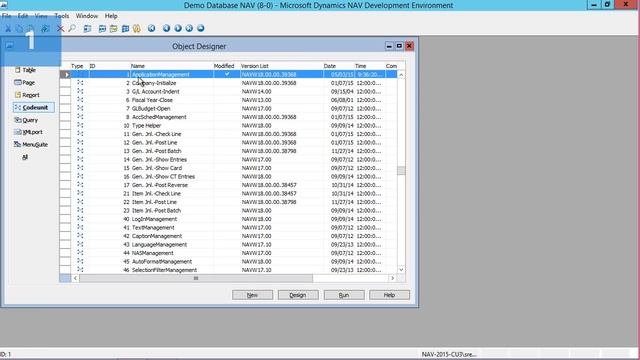640x360 pixels.
Task: Show Query objects in the sidebar
Action: [26, 120]
